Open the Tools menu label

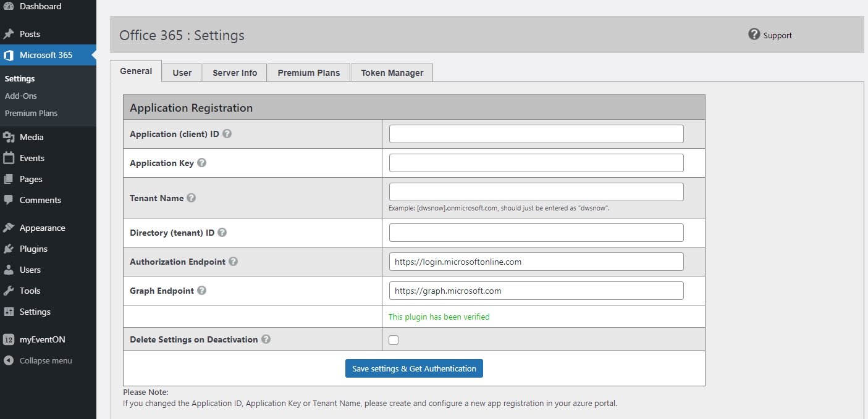30,291
